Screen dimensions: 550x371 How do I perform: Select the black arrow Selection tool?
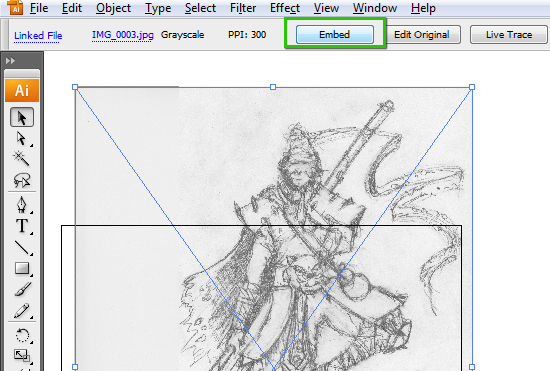tap(22, 117)
